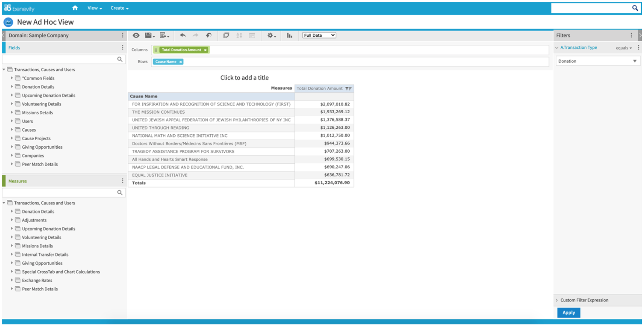Expand the Companies folder

click(12, 155)
